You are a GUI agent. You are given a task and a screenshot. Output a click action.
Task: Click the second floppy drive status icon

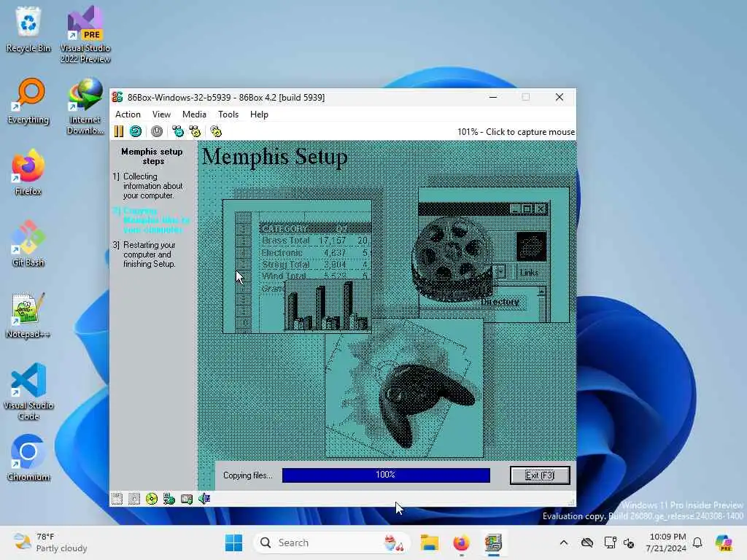[x=134, y=499]
